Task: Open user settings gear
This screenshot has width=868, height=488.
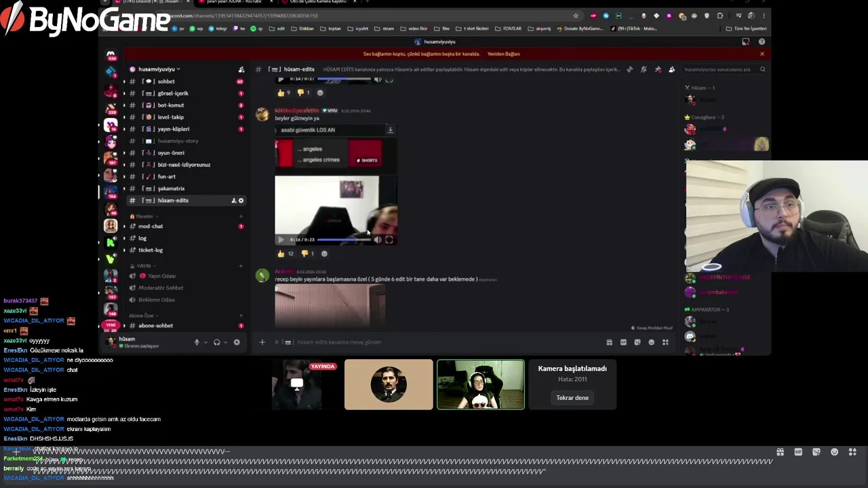Action: tap(237, 342)
